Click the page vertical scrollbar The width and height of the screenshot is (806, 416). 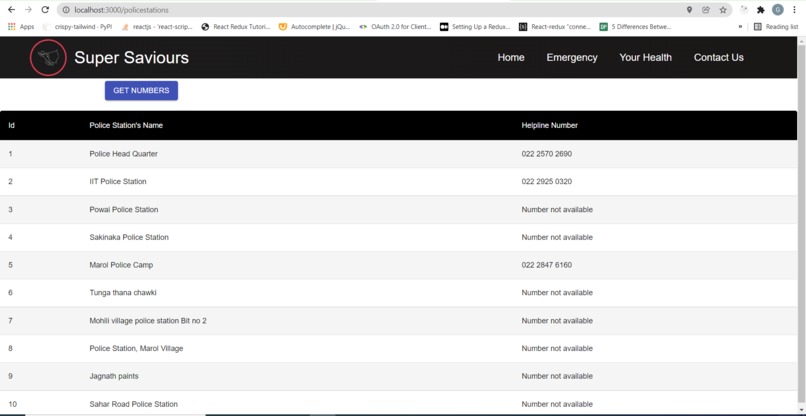(801, 226)
